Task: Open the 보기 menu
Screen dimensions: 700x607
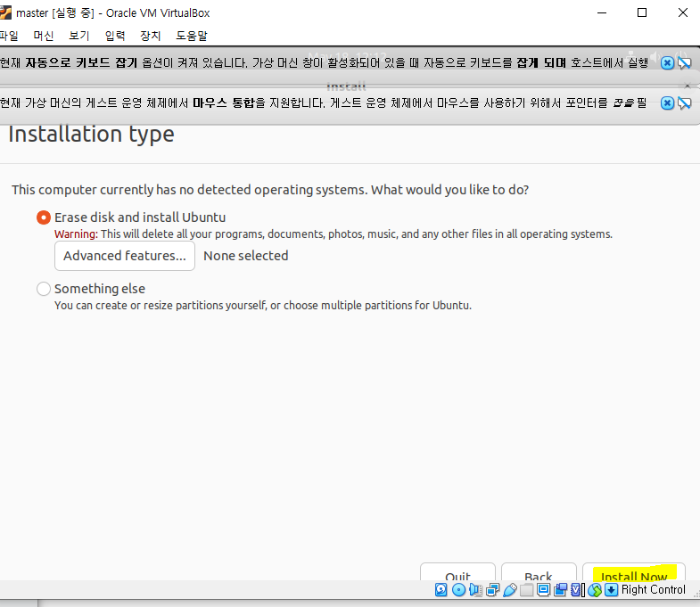Action: [x=79, y=36]
